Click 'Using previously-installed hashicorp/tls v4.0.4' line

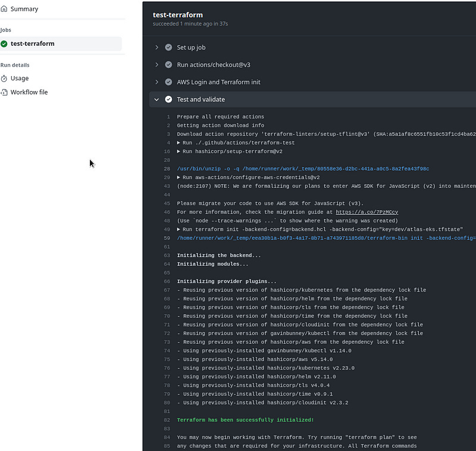253,385
